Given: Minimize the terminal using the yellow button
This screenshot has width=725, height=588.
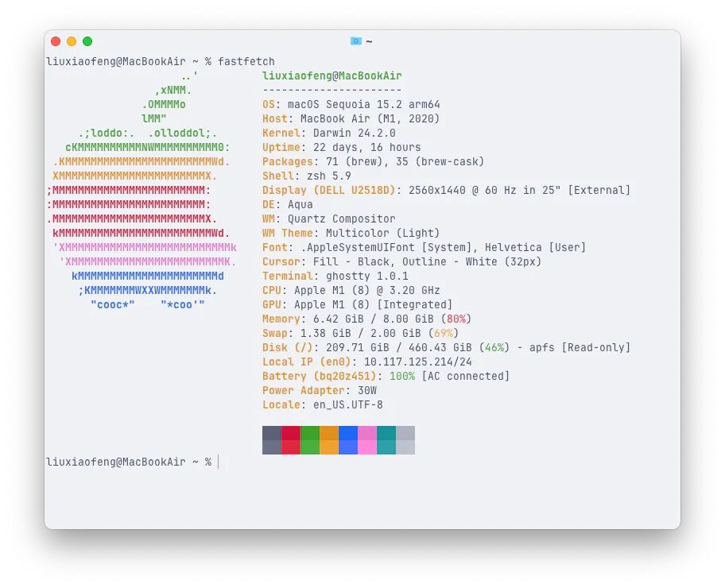Looking at the screenshot, I should [x=72, y=41].
